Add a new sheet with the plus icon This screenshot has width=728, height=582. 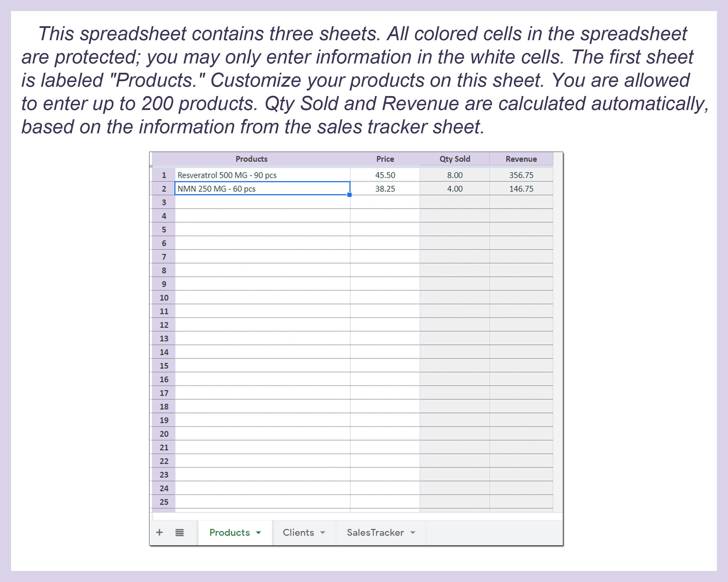pos(159,532)
